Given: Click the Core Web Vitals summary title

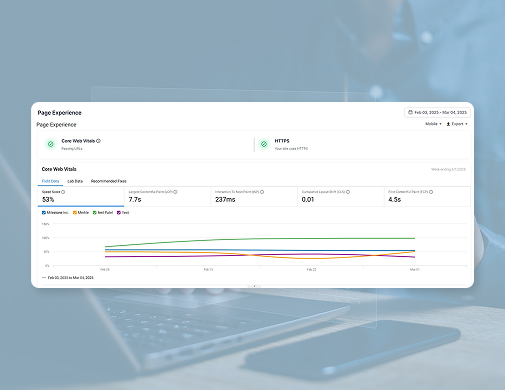Looking at the screenshot, I should point(78,141).
